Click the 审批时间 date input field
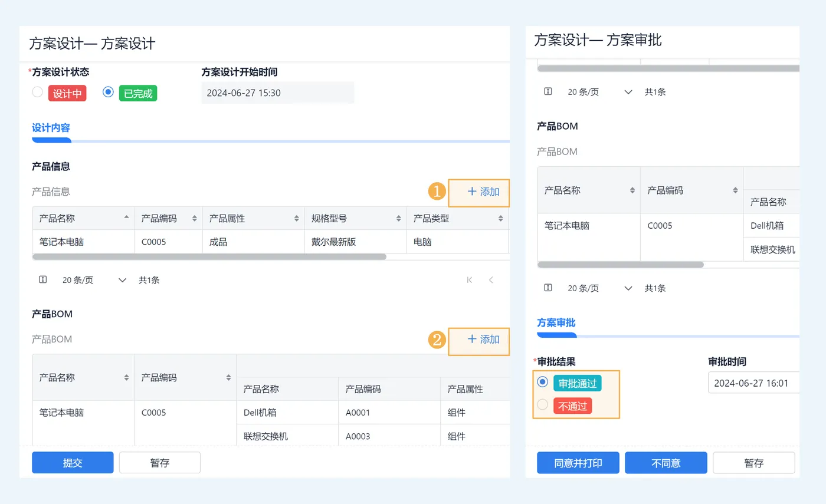The image size is (826, 504). click(753, 383)
